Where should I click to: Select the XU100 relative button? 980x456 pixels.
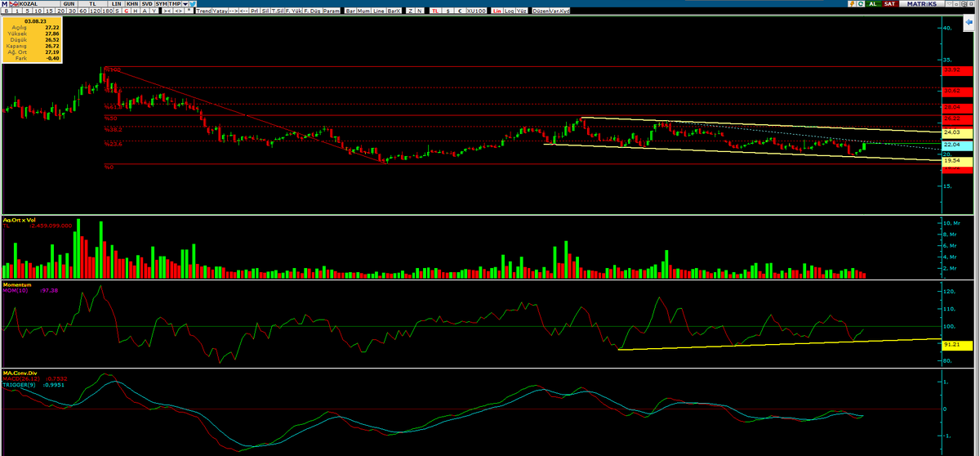coord(476,11)
